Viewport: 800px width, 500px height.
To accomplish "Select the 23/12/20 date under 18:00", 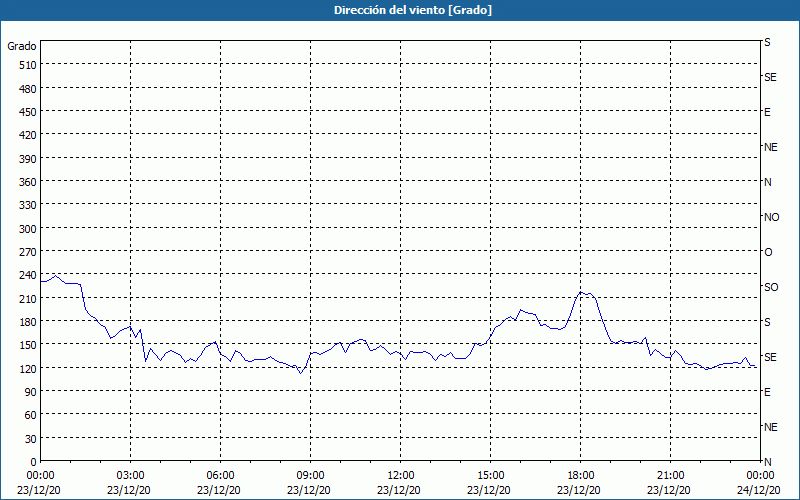I will point(579,490).
